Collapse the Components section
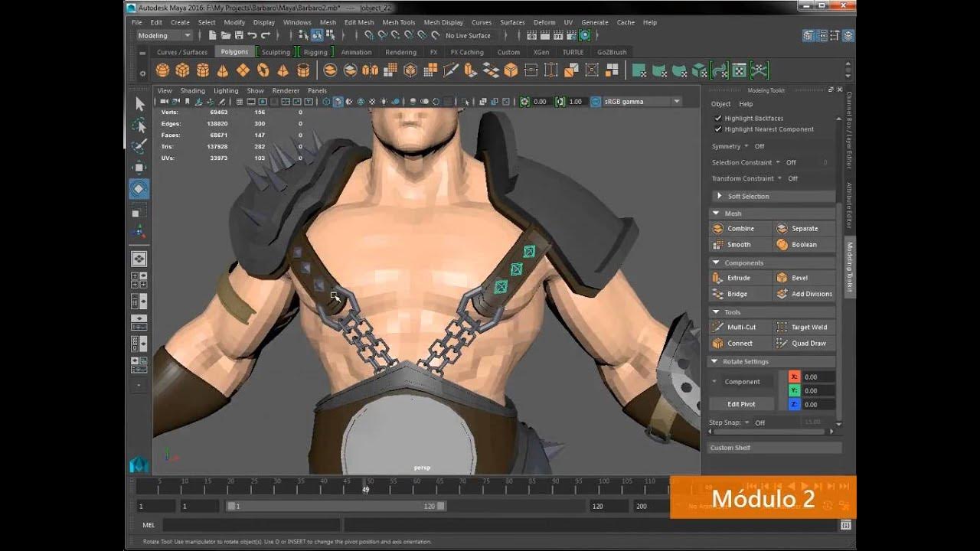980x551 pixels. click(x=773, y=262)
